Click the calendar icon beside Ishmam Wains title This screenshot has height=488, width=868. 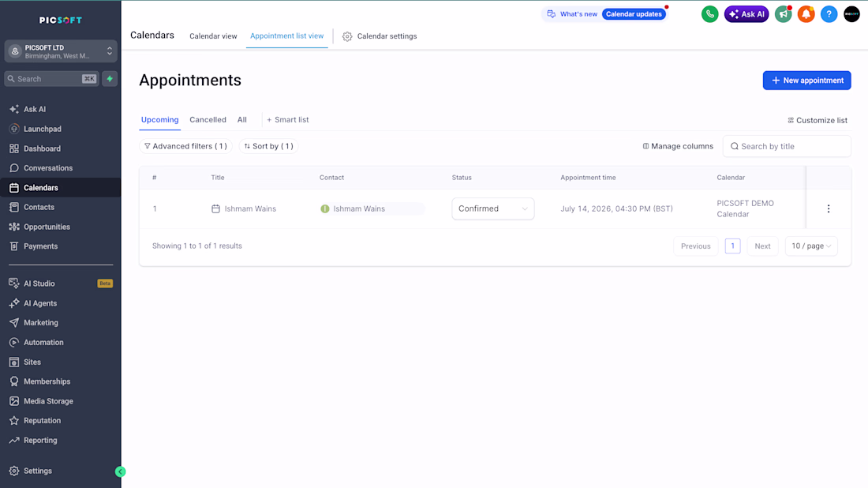tap(216, 208)
